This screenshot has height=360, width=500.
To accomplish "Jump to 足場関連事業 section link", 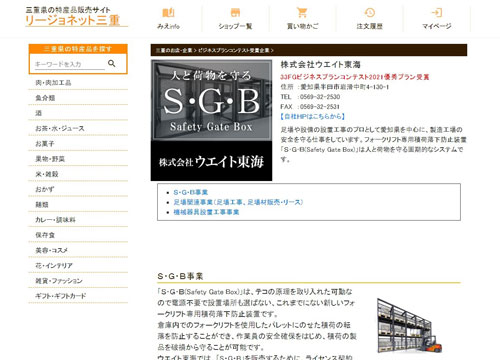I will pos(238,202).
